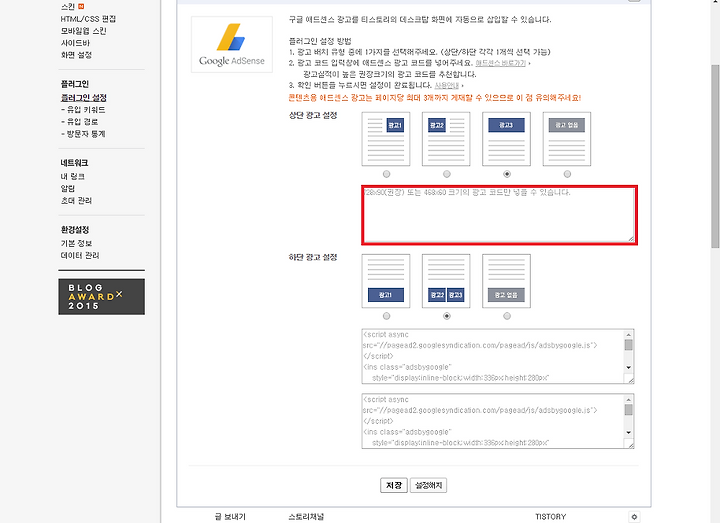Click the top ad code text area

(500, 215)
